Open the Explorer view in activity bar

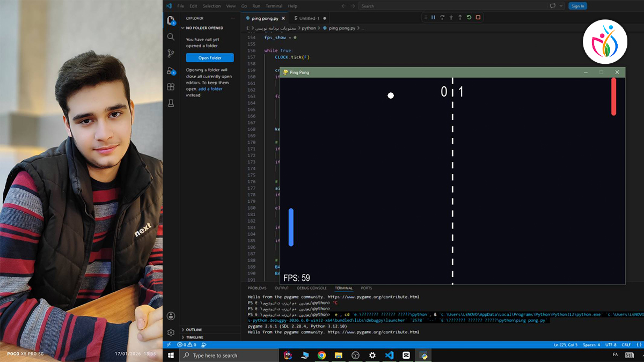tap(171, 20)
